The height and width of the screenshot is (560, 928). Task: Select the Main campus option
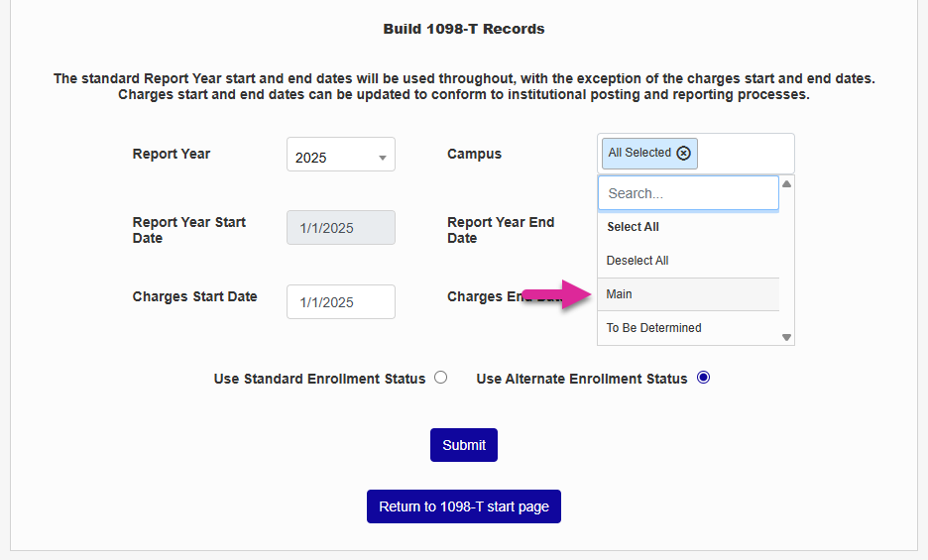pos(688,294)
